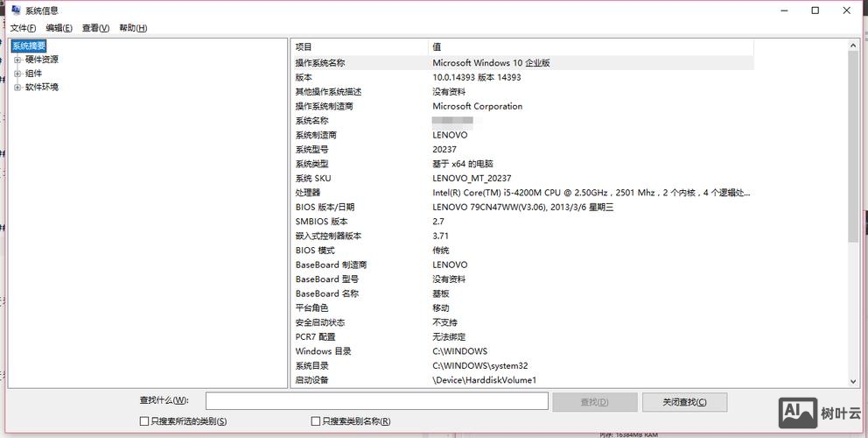Click 基于 x64 的电脑 value
The image size is (868, 438).
click(463, 164)
